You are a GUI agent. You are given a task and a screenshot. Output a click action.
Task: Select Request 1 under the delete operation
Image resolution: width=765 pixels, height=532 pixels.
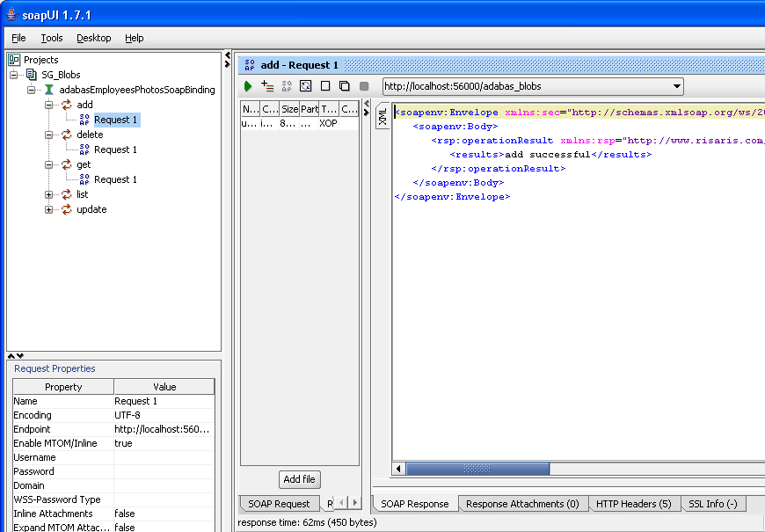tap(115, 149)
